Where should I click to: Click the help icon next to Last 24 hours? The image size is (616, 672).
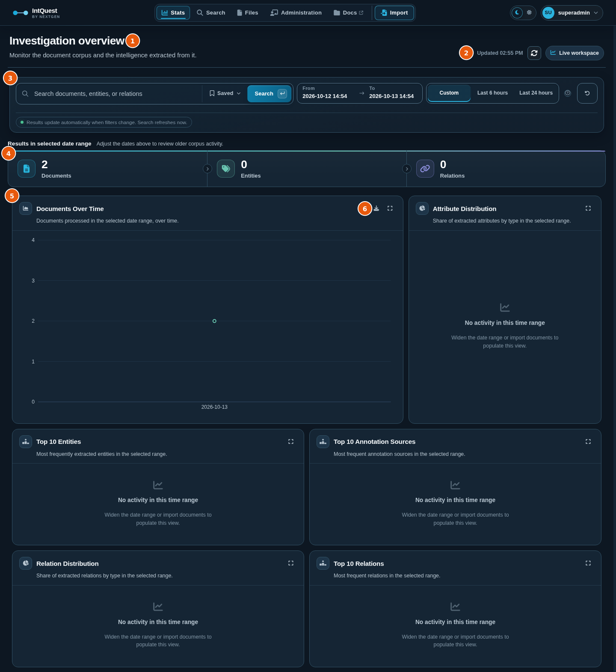click(568, 93)
